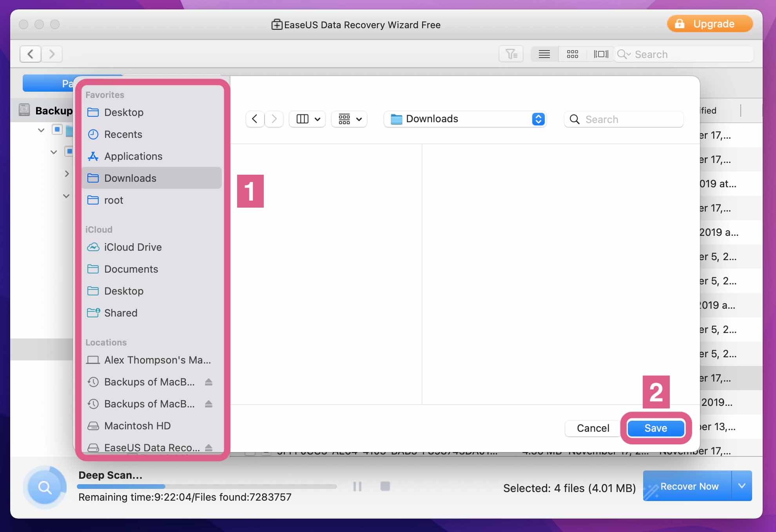This screenshot has width=776, height=532.
Task: Expand the collapsed third tree node
Action: [x=67, y=173]
